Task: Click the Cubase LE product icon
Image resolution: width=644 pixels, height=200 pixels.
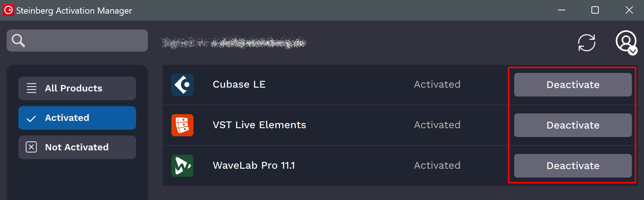Action: [182, 85]
